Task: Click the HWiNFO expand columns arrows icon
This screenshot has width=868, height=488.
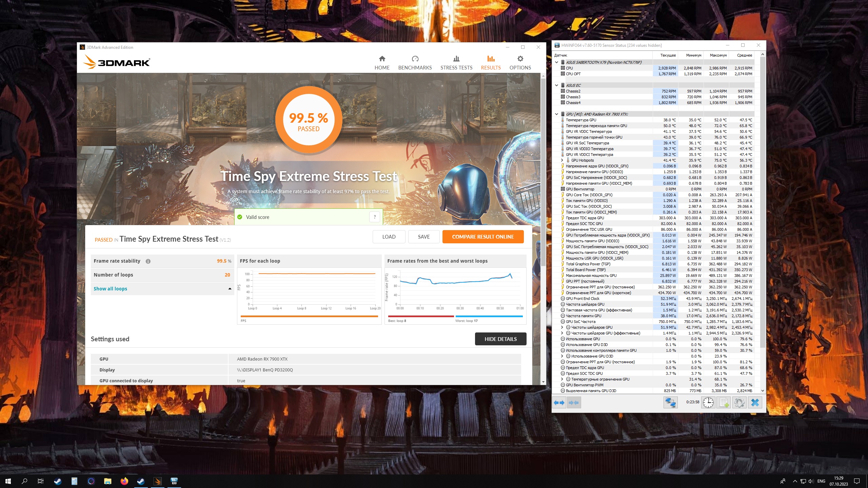Action: tap(559, 403)
